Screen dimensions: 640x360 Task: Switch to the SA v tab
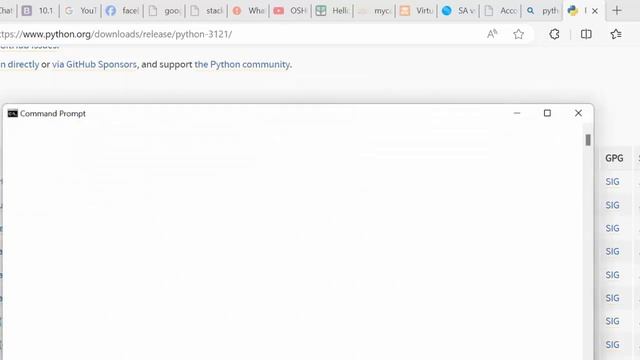tap(458, 11)
